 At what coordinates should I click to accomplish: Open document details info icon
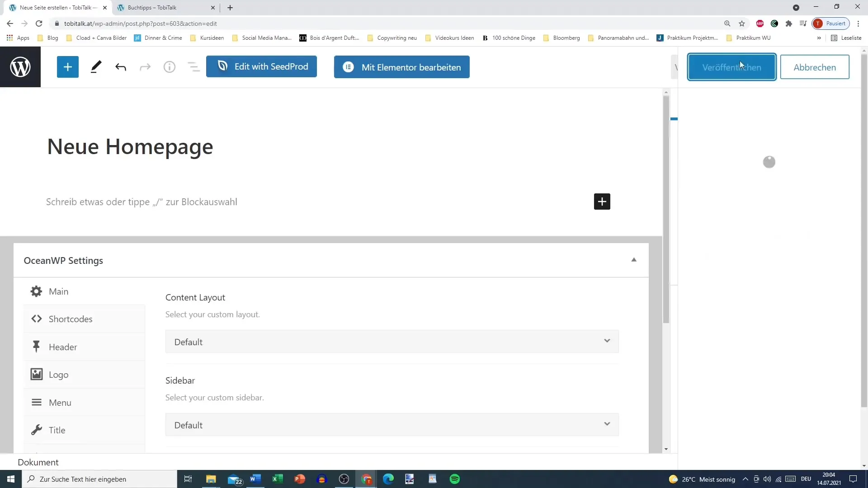click(x=170, y=67)
